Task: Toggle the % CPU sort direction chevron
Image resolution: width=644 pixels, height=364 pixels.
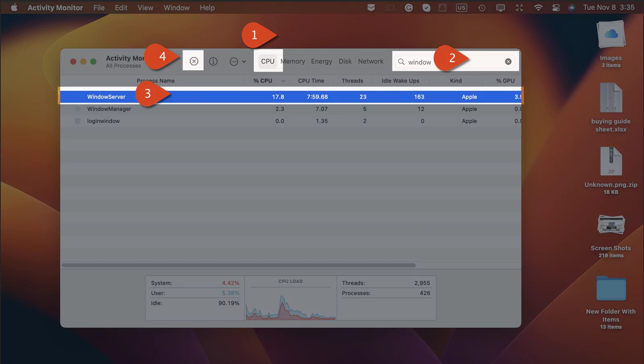Action: (x=283, y=81)
